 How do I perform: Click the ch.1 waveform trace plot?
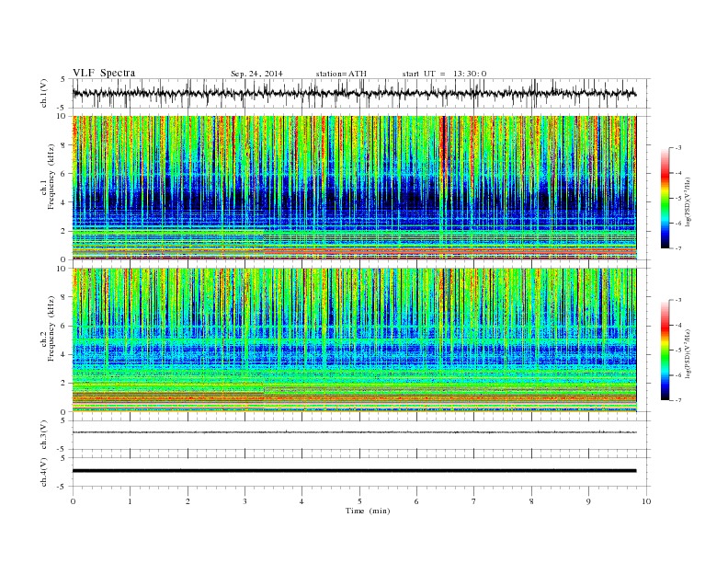coord(361,93)
